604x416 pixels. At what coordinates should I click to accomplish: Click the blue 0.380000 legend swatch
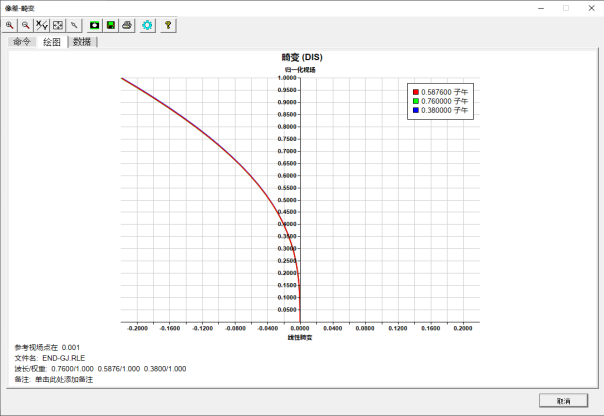tap(416, 110)
